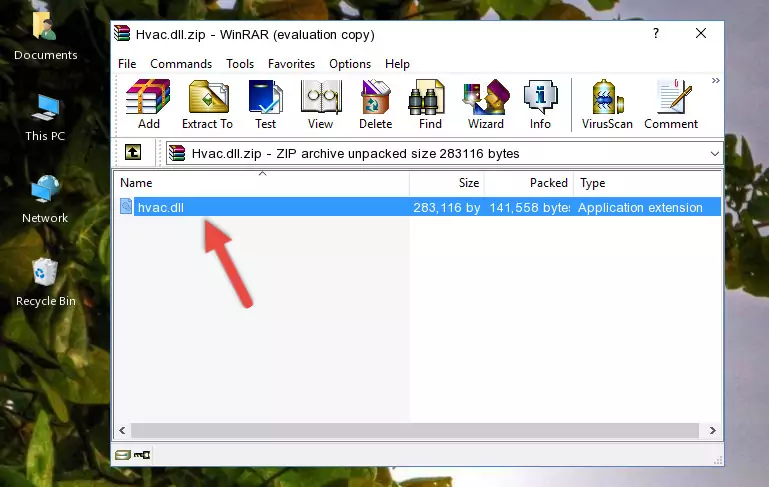Click the archive path address field
The image size is (769, 487).
coord(444,154)
